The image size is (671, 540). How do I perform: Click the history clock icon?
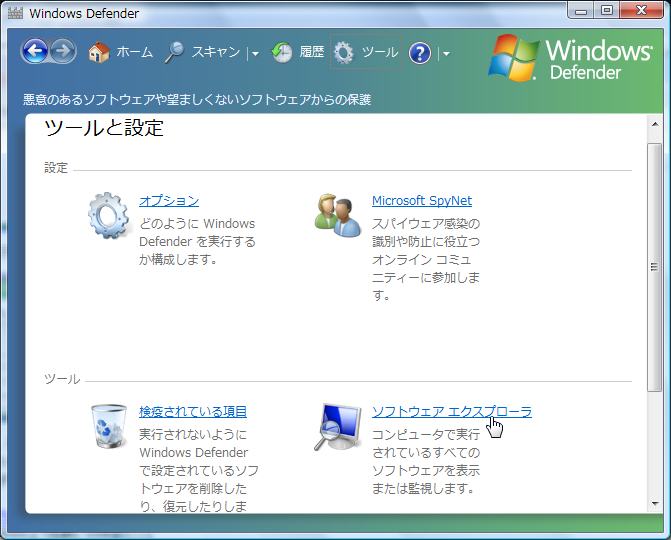click(282, 53)
